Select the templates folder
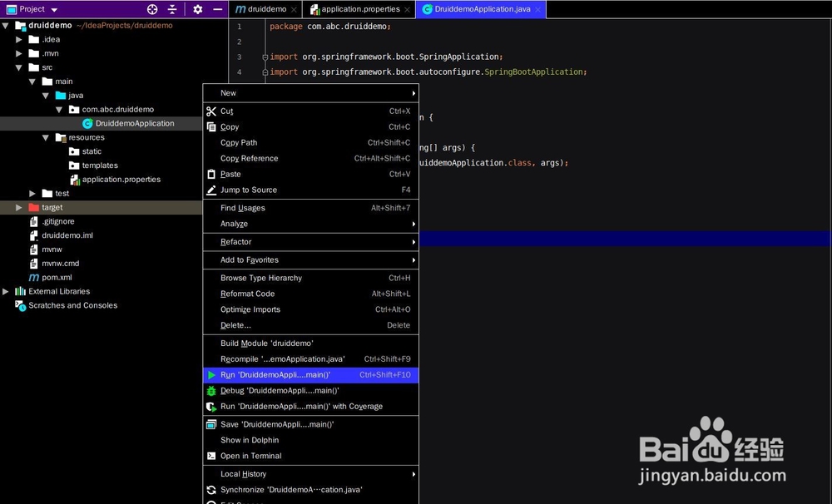Viewport: 832px width, 504px height. [100, 166]
